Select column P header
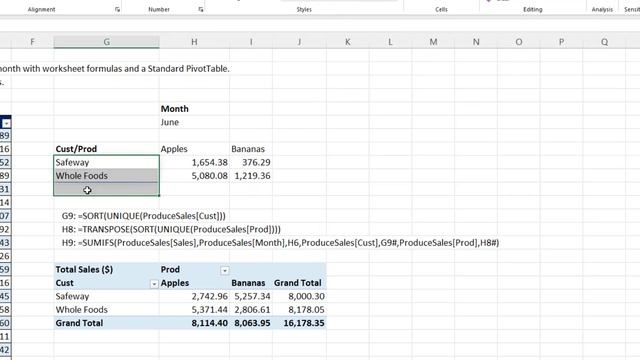This screenshot has width=640, height=360. click(561, 42)
